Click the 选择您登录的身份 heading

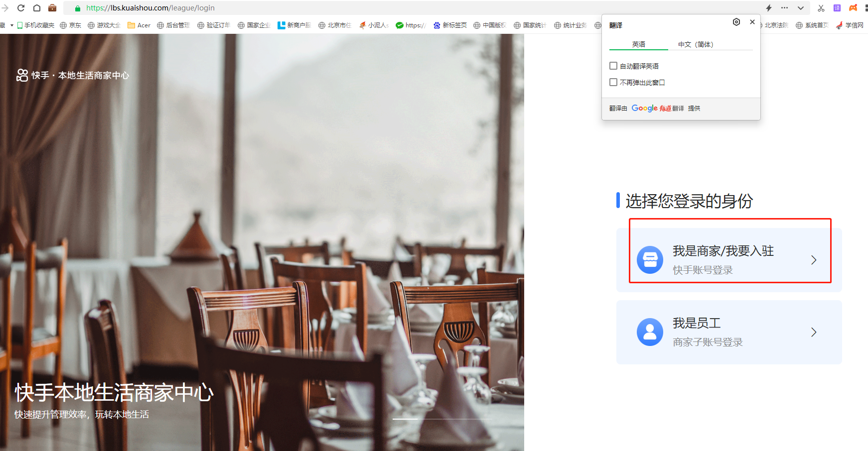(689, 201)
